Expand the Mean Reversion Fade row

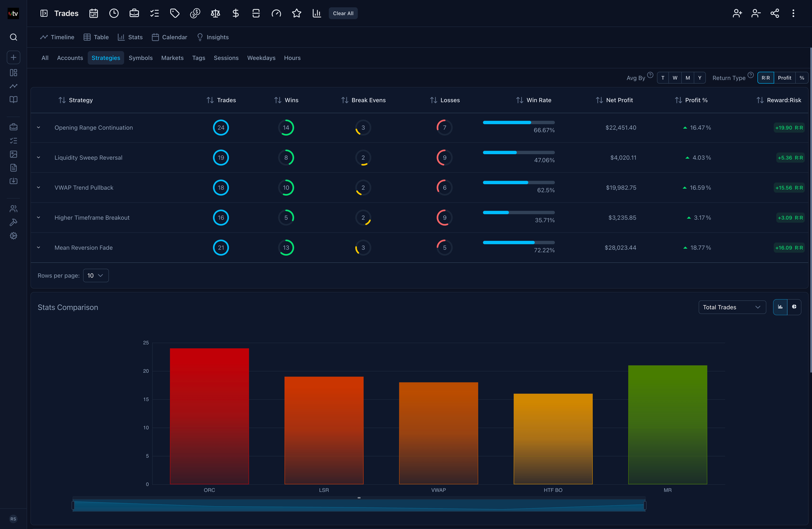coord(39,248)
